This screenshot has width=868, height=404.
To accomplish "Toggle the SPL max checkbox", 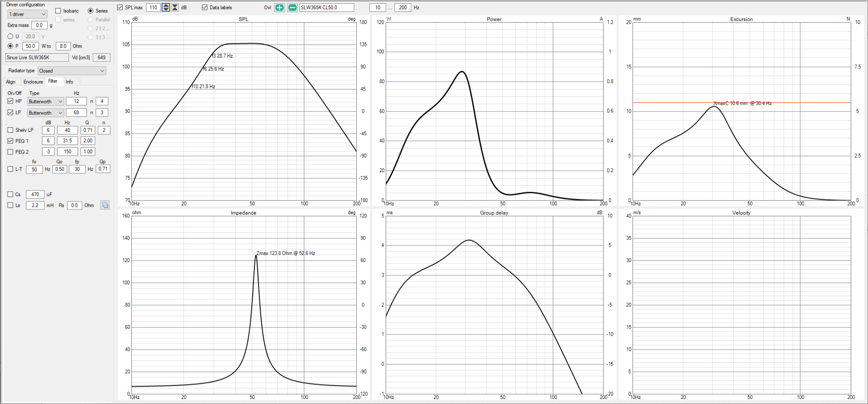I will 120,8.
